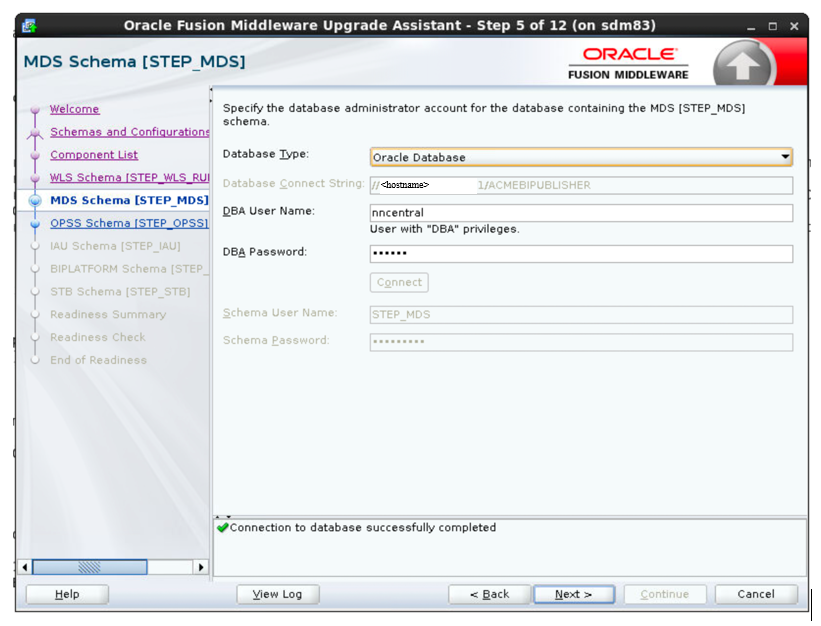Click the 'User with DBA privileges' hint text

pos(445,229)
